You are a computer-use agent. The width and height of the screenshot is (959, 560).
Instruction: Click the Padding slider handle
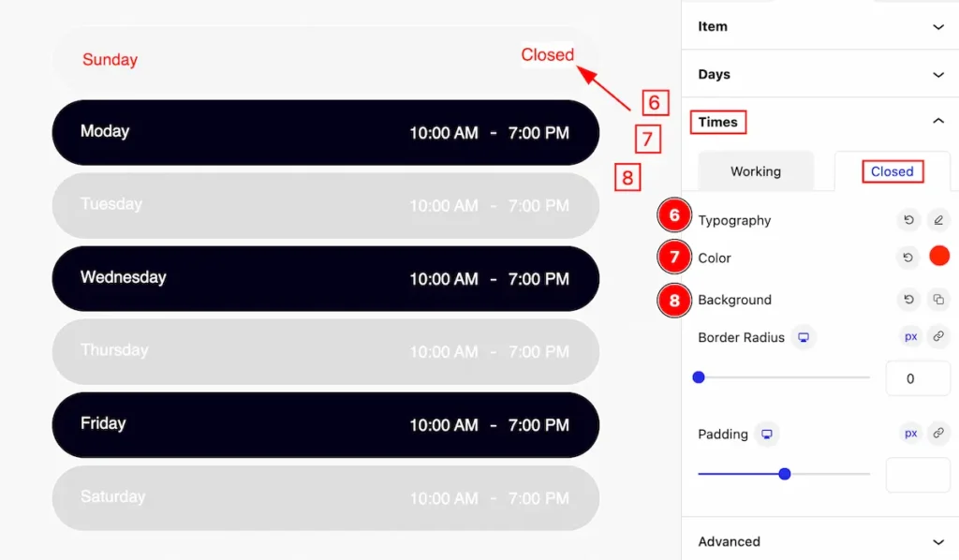pos(785,474)
